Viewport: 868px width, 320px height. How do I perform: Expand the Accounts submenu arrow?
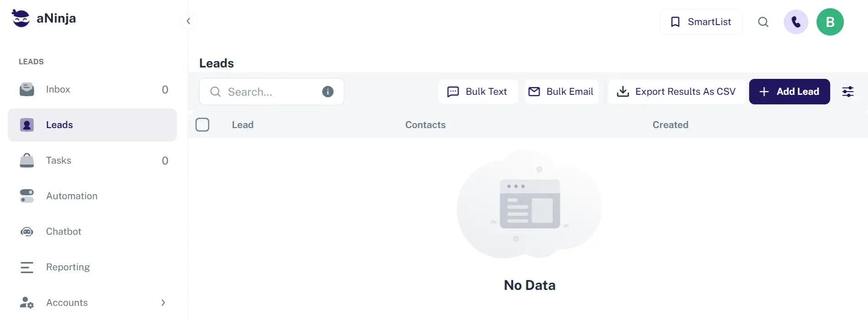pyautogui.click(x=163, y=303)
